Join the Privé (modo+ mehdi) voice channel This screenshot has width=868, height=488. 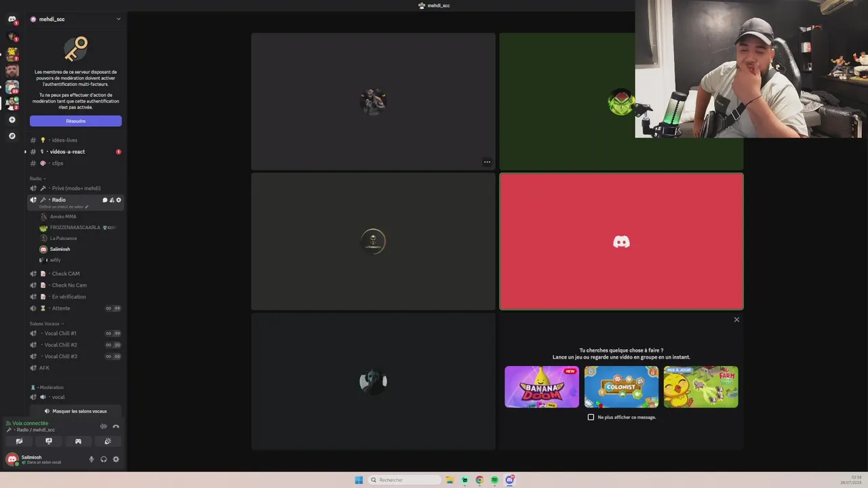pos(75,188)
